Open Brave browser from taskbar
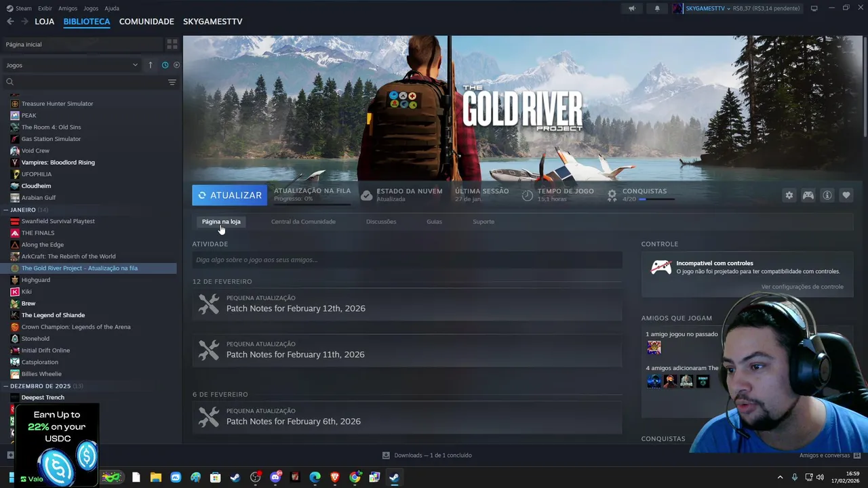This screenshot has width=868, height=488. coord(335,477)
